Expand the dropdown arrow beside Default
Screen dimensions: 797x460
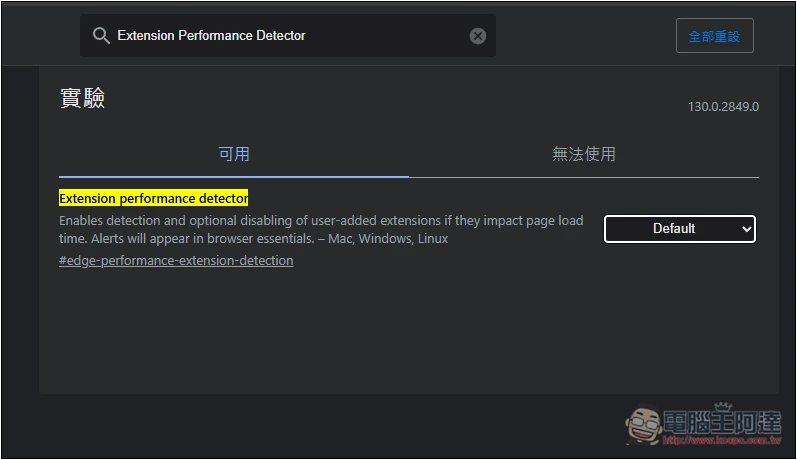click(x=746, y=229)
